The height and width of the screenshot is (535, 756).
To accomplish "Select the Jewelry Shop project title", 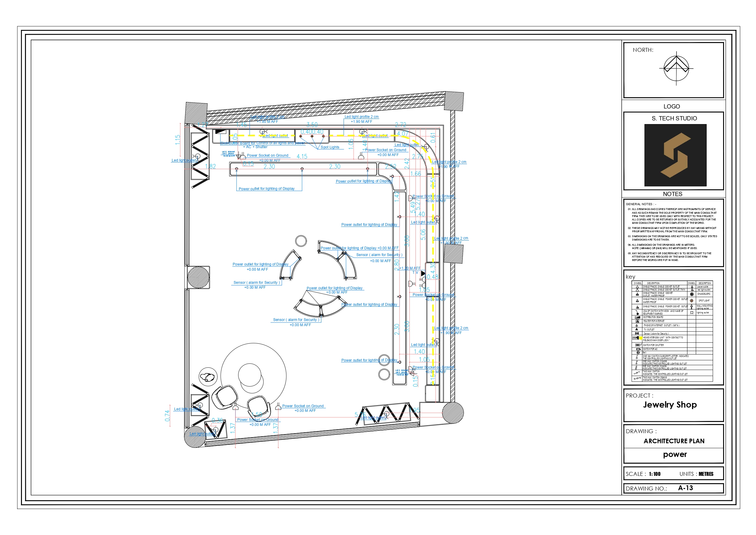I will (670, 405).
